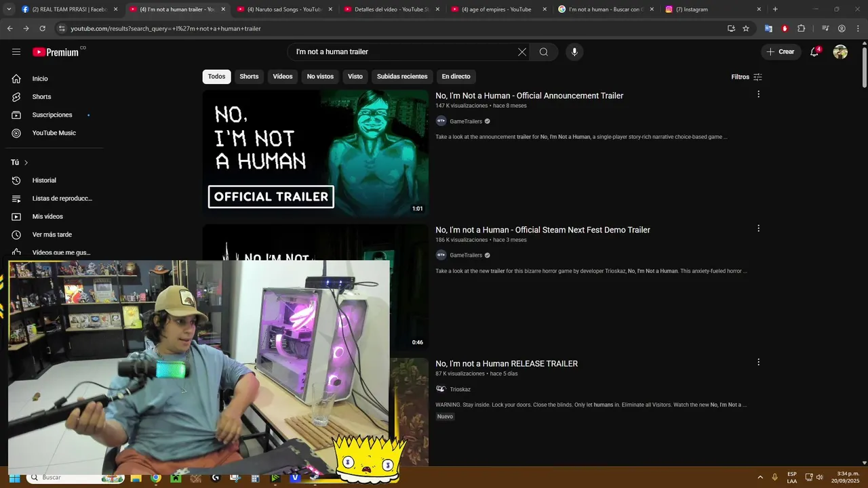Switch to age of empires YouTube tab

498,9
